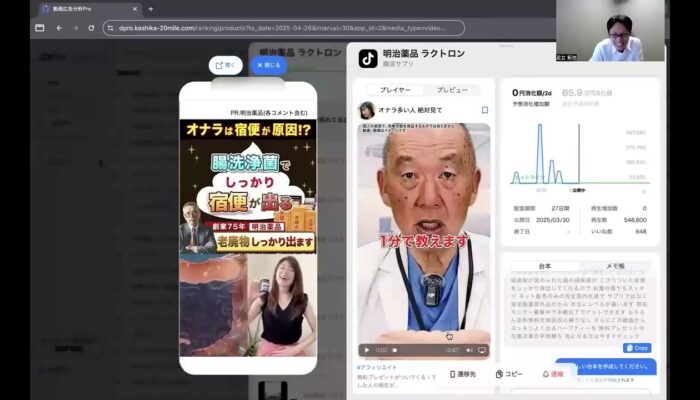
Task: Open the メモ帳 tab
Action: 615,266
